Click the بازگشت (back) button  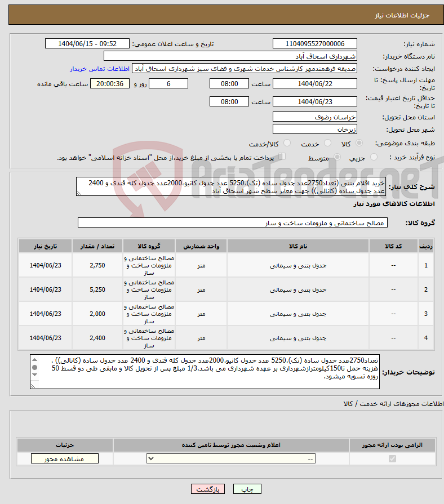point(208,489)
